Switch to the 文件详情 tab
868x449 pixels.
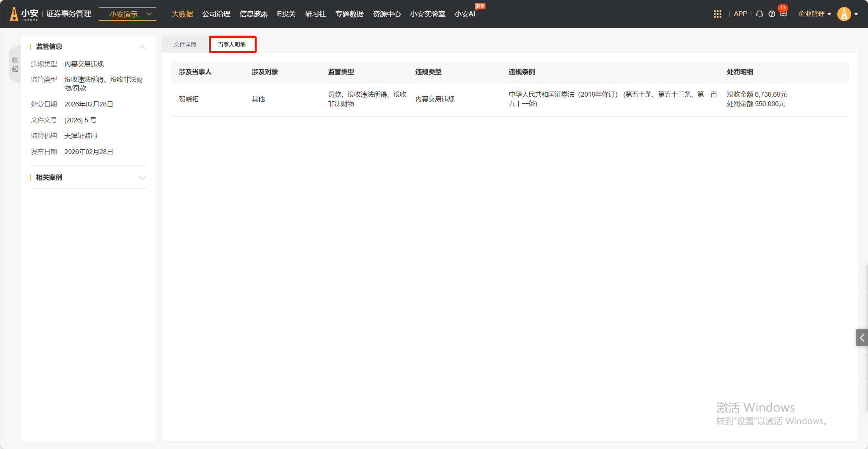(x=185, y=44)
